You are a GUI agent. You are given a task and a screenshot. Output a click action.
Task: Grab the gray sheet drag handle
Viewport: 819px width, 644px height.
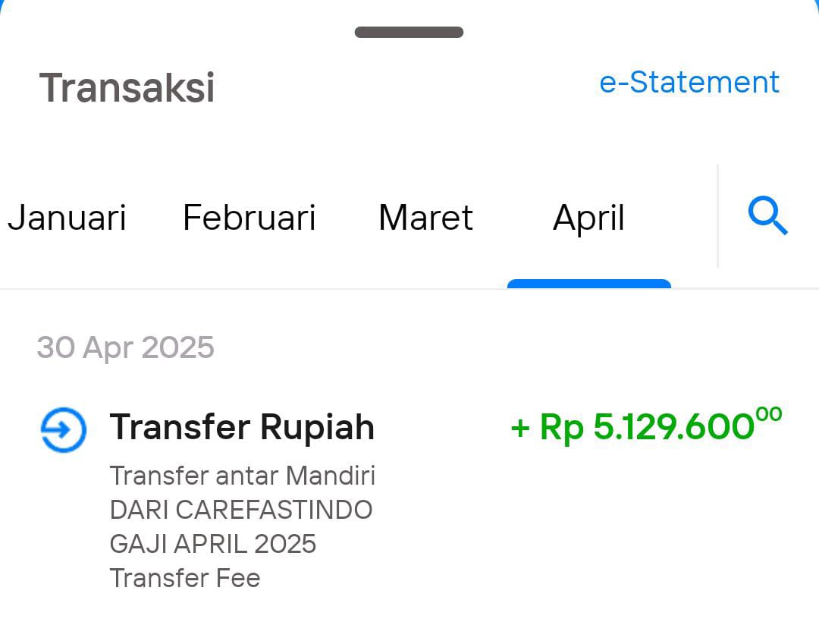coord(409,32)
